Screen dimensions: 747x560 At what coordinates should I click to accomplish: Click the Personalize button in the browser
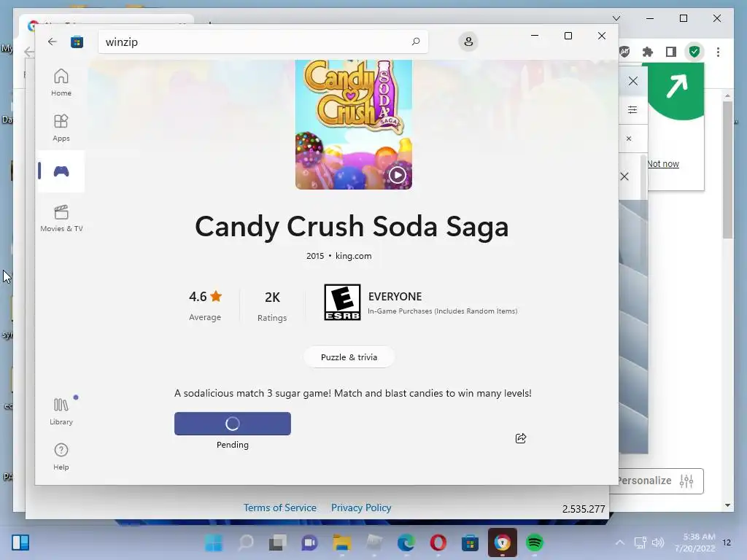coord(659,481)
